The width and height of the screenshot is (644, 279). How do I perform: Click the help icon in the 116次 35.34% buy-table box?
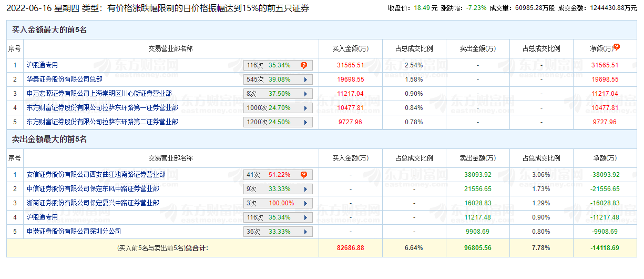(x=304, y=65)
